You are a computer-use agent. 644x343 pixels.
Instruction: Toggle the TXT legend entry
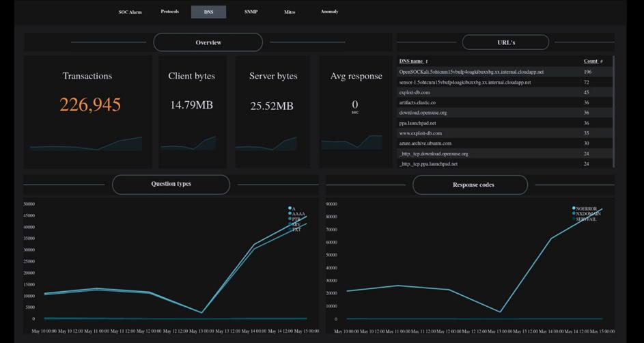pos(296,230)
